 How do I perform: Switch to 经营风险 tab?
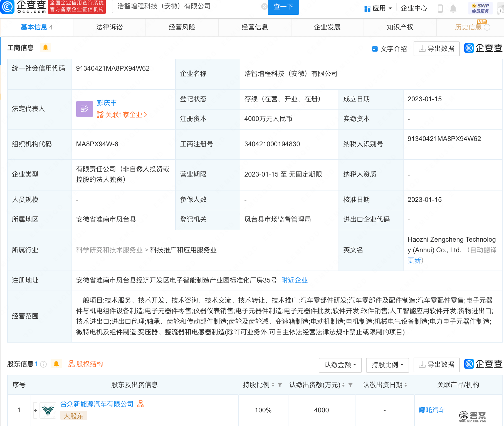182,27
